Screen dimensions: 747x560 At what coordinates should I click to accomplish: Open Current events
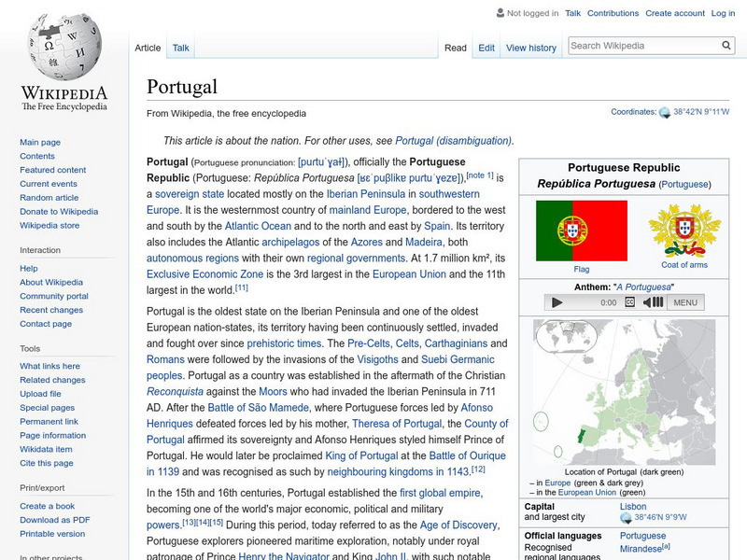[49, 184]
